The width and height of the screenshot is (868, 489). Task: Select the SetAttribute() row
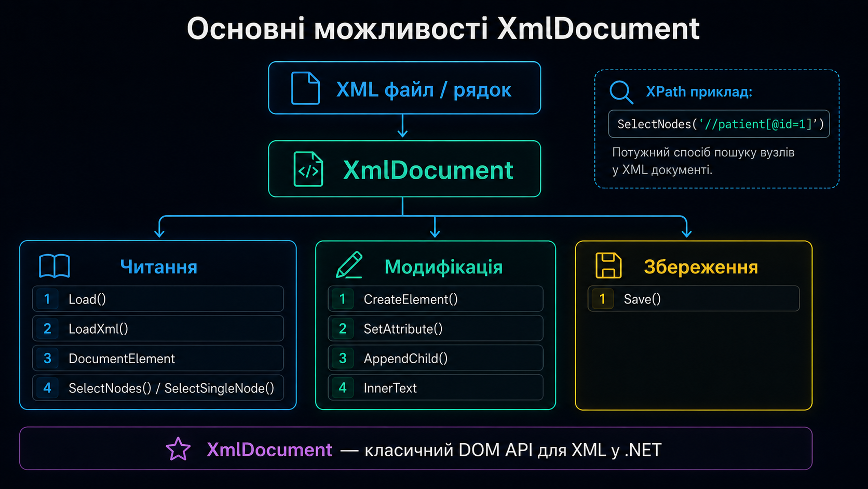pyautogui.click(x=436, y=328)
